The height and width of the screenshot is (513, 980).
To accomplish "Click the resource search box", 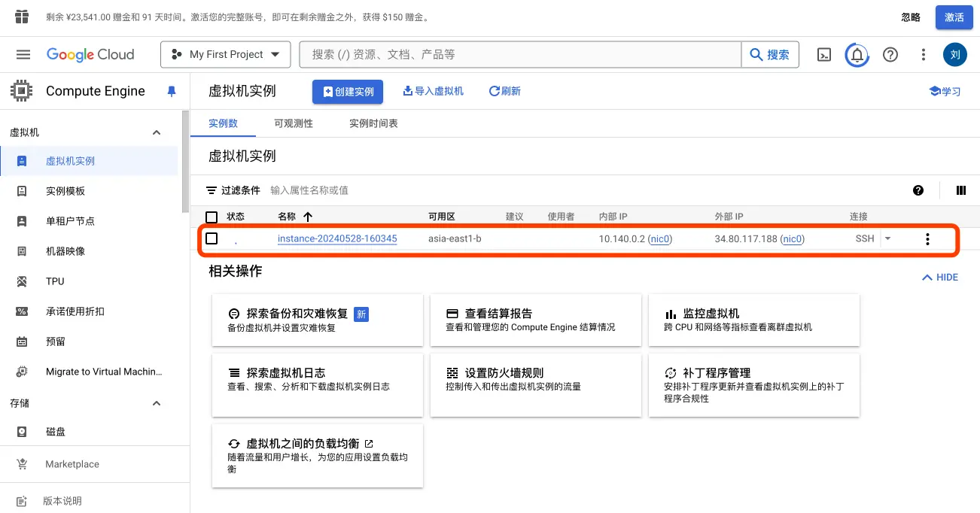I will 520,54.
